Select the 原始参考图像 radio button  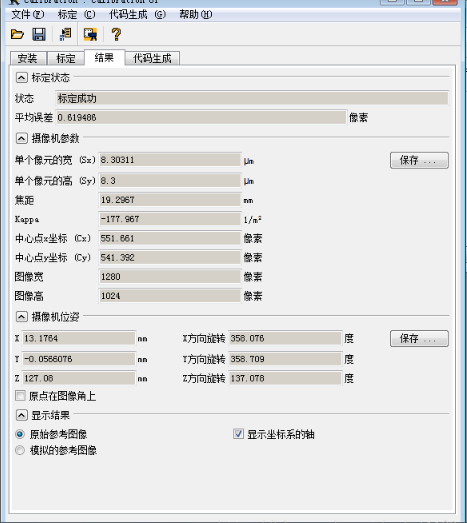coord(20,434)
